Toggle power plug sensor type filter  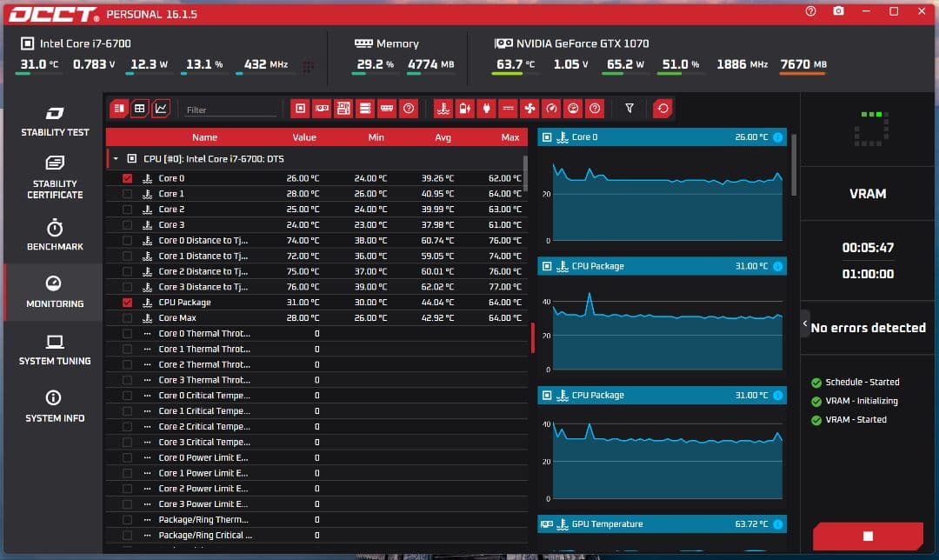pos(486,109)
